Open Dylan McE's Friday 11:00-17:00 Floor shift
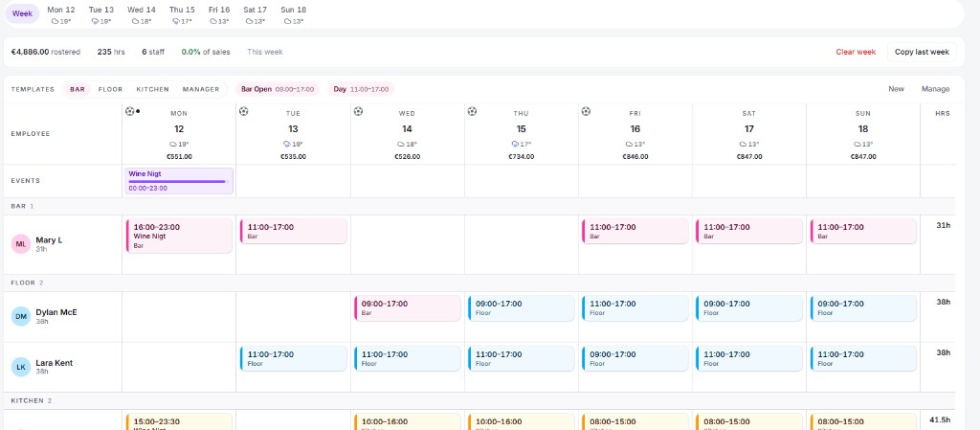This screenshot has width=980, height=430. 635,307
